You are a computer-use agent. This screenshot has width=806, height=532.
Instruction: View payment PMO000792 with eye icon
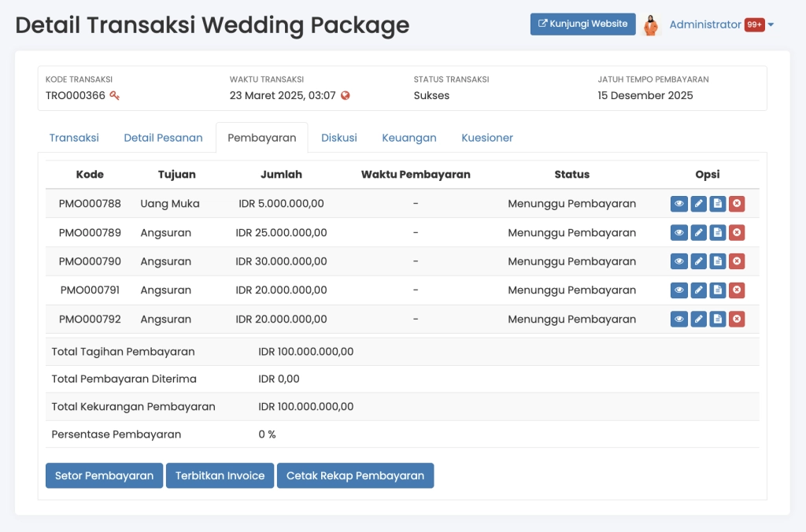679,319
